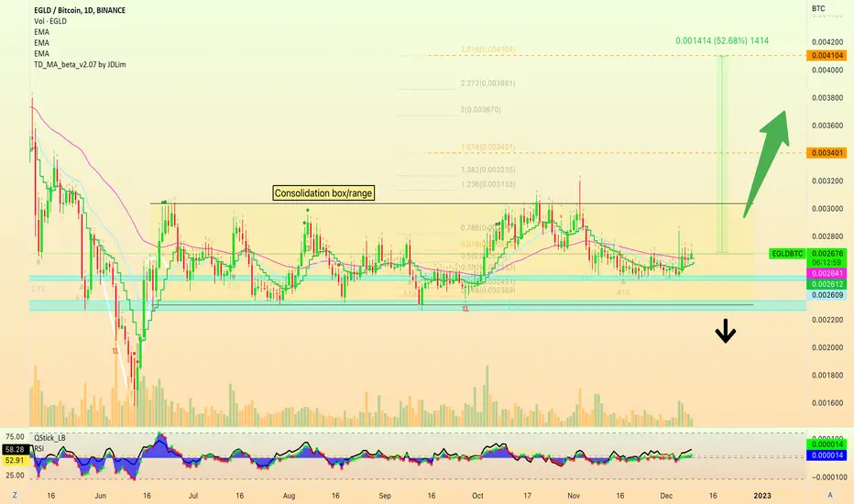The image size is (854, 504).
Task: Click the Jul label on the time axis
Action: 192,495
